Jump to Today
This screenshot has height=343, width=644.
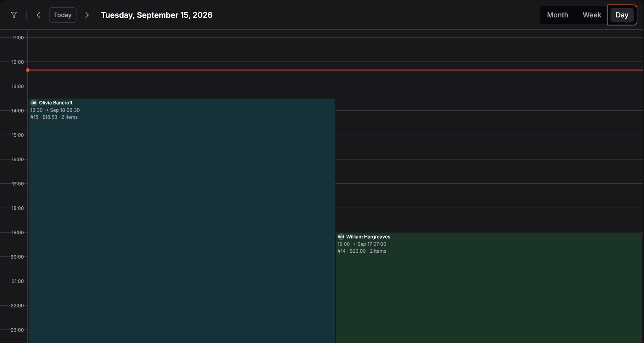click(x=63, y=15)
